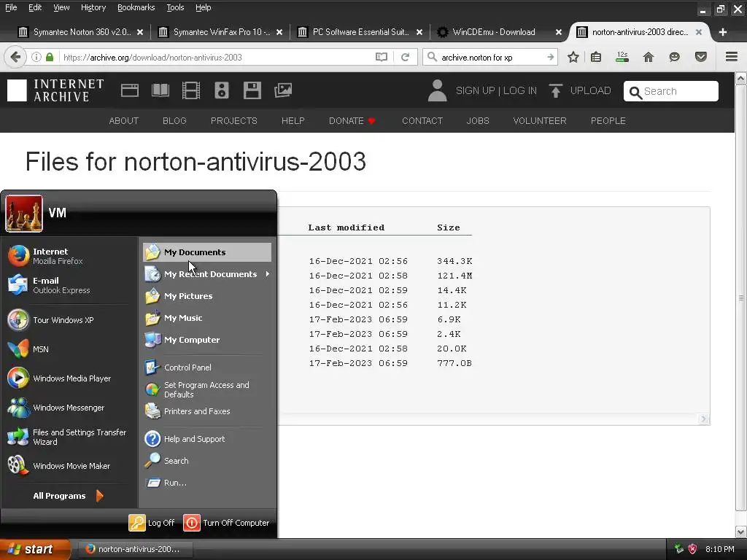Image resolution: width=747 pixels, height=560 pixels.
Task: Open the Bookmarks menu
Action: coord(136,7)
